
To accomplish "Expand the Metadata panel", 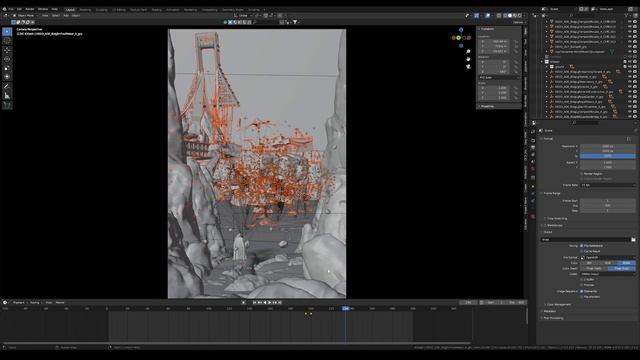I will click(x=549, y=311).
